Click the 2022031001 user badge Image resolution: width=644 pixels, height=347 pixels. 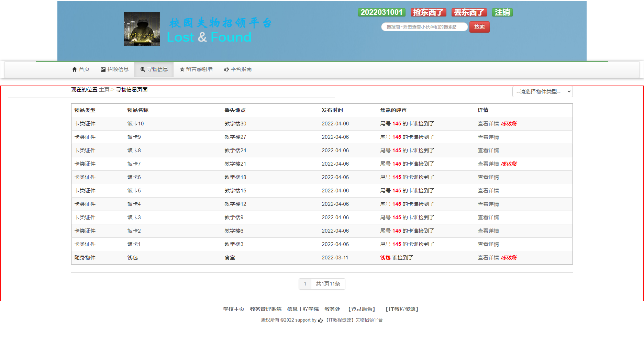(x=381, y=12)
